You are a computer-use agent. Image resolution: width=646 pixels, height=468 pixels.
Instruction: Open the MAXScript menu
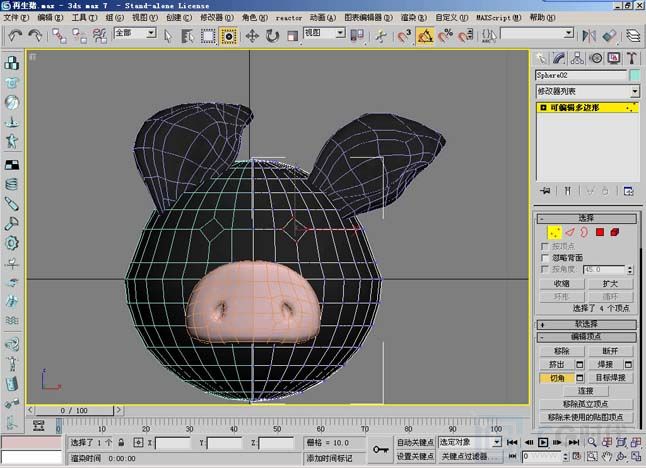(499, 17)
